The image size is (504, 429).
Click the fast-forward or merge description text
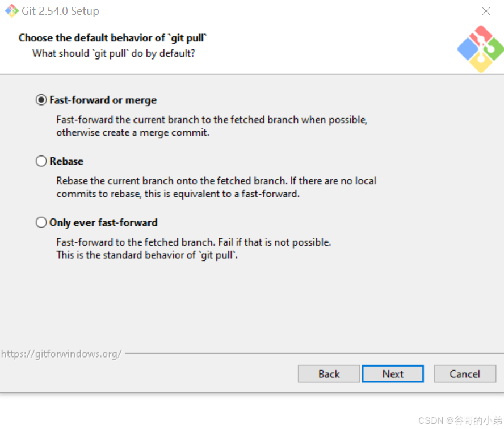[x=212, y=126]
